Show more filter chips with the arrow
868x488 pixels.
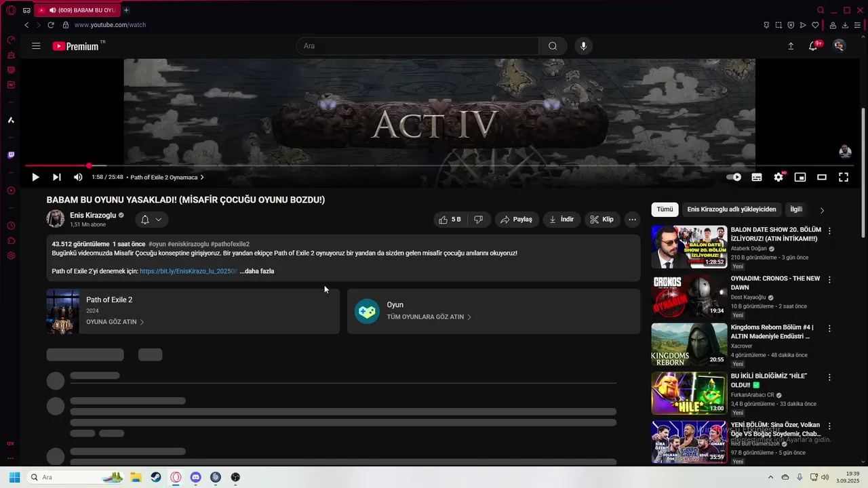point(822,210)
